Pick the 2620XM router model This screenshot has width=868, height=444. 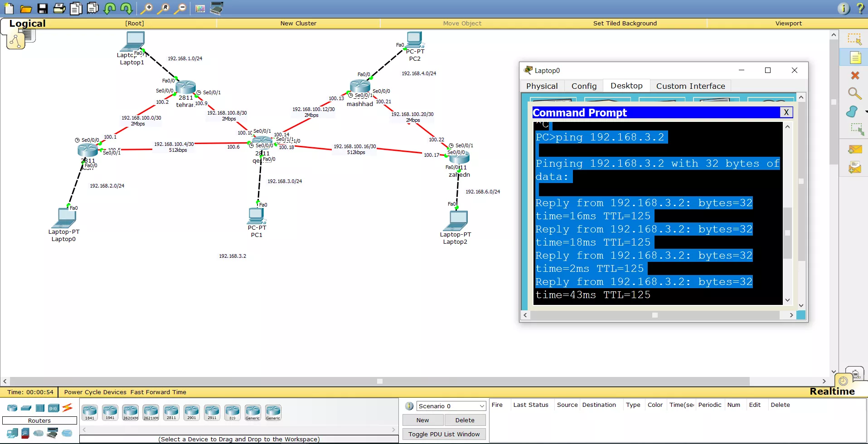coord(131,412)
